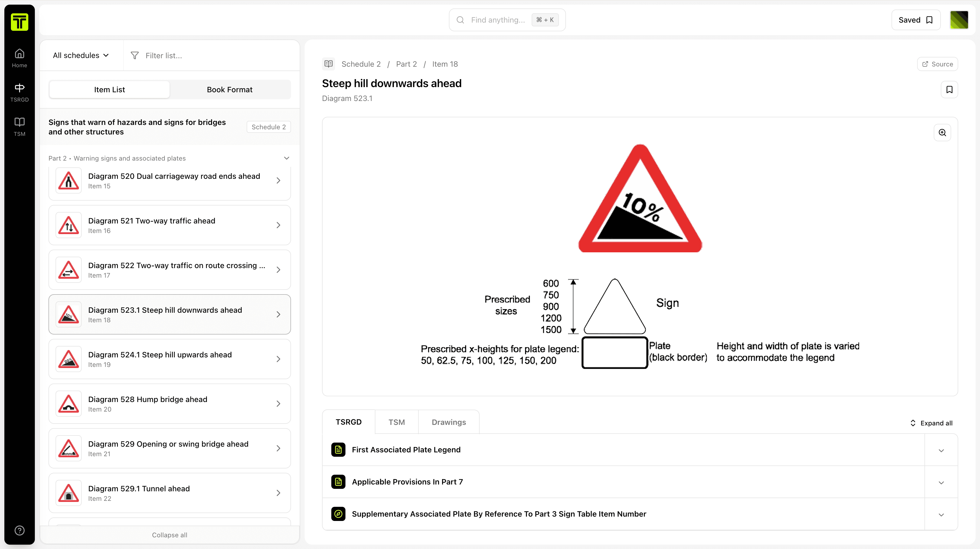Open help via the question mark icon

coord(19,530)
